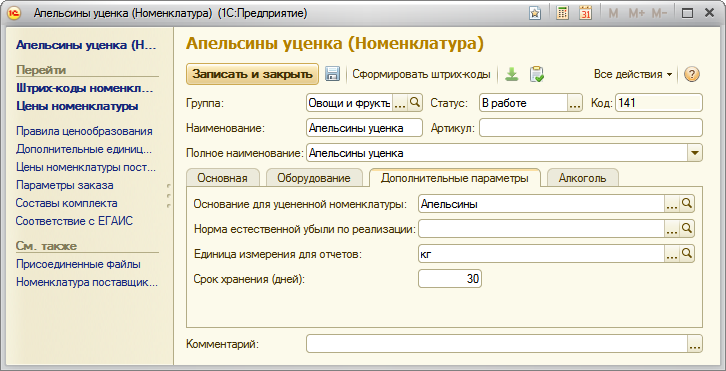Click into the Наименование input field
This screenshot has width=726, height=371.
point(364,128)
